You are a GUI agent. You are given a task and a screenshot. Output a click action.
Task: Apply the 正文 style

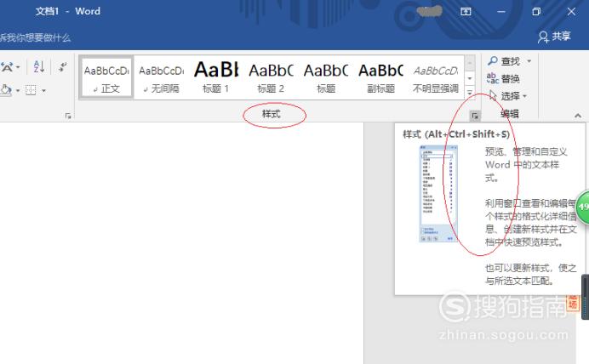click(x=106, y=78)
